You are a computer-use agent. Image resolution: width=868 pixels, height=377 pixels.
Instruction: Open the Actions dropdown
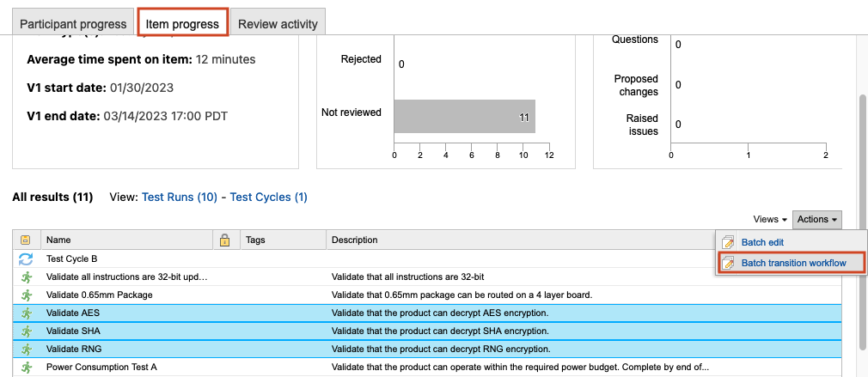pyautogui.click(x=816, y=220)
